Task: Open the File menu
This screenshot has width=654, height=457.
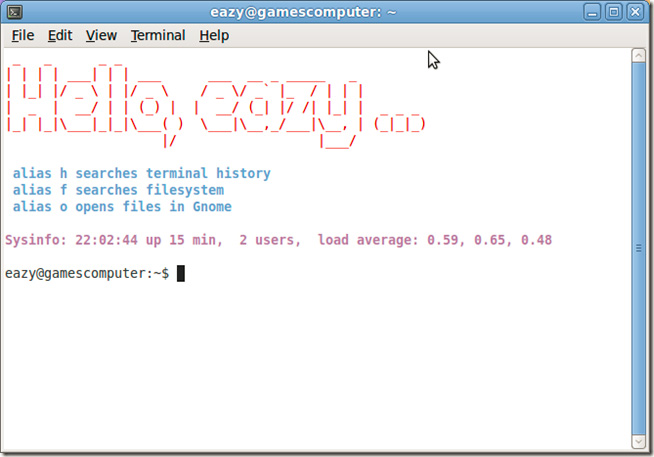Action: point(23,35)
